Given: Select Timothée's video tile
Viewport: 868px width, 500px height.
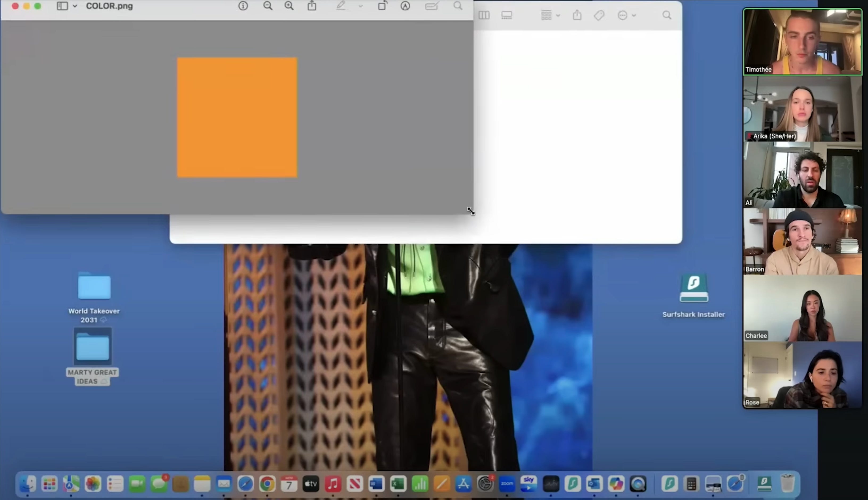Looking at the screenshot, I should click(802, 41).
